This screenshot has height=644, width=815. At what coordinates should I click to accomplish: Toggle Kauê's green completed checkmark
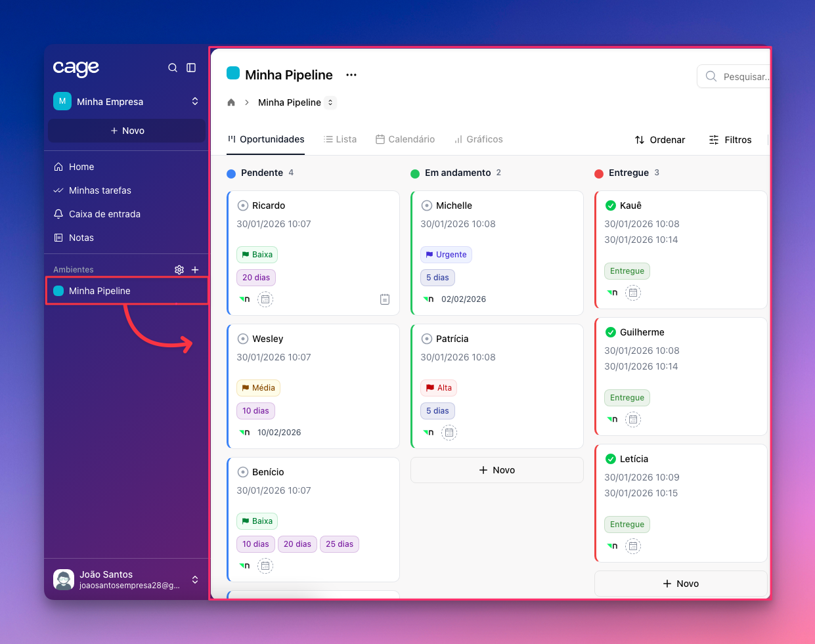click(x=611, y=205)
